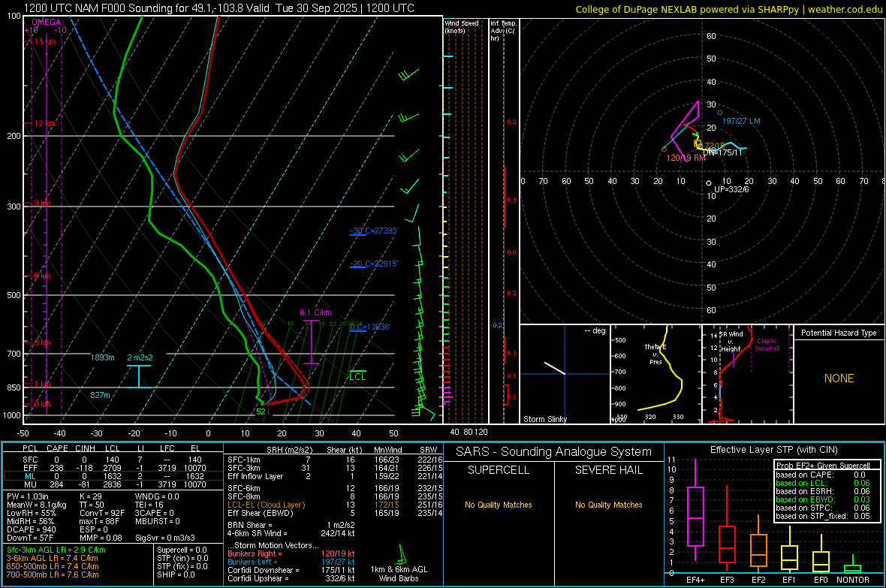This screenshot has width=886, height=588.
Task: Select the Sfc-3km AGL LR lapse rate
Action: coord(56,550)
